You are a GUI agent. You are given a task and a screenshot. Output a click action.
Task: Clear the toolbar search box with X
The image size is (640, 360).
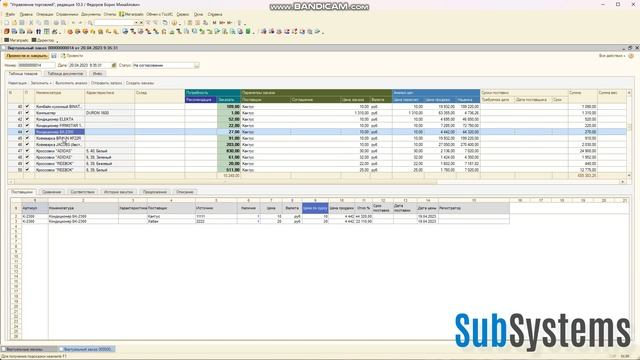click(142, 22)
